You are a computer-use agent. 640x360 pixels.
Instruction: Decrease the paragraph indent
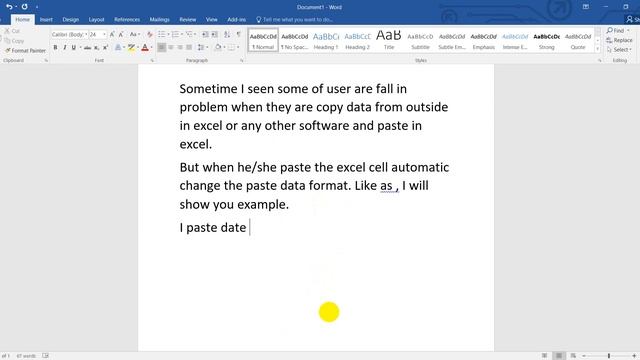pos(205,35)
